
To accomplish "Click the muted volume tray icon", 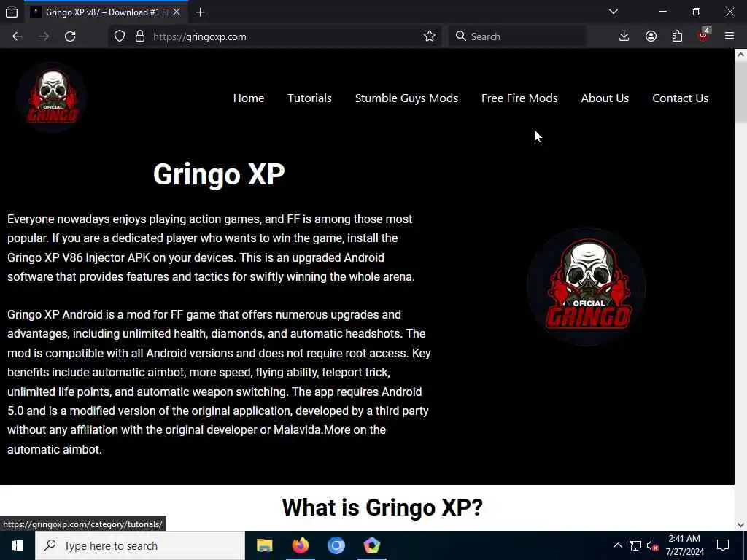I will [653, 545].
